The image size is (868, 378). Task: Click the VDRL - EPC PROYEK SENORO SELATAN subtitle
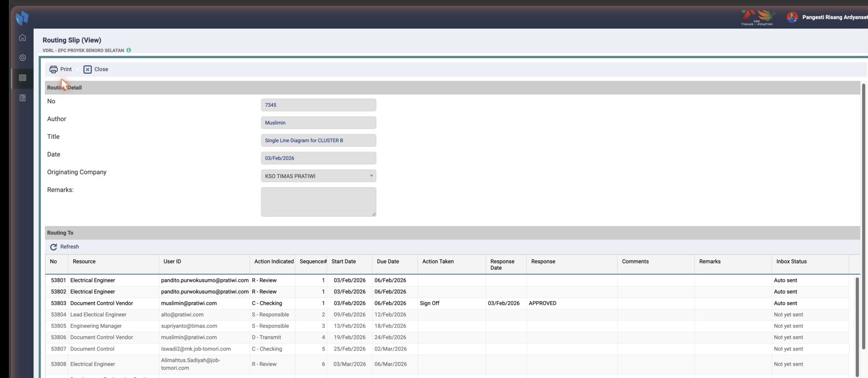(x=83, y=50)
